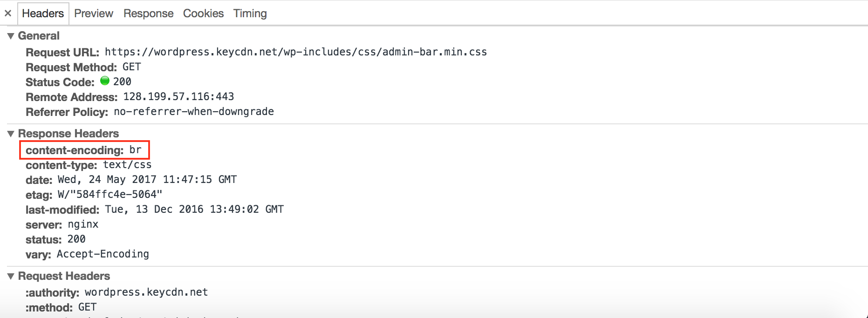Click the Referrer Policy value
This screenshot has width=868, height=318.
194,112
